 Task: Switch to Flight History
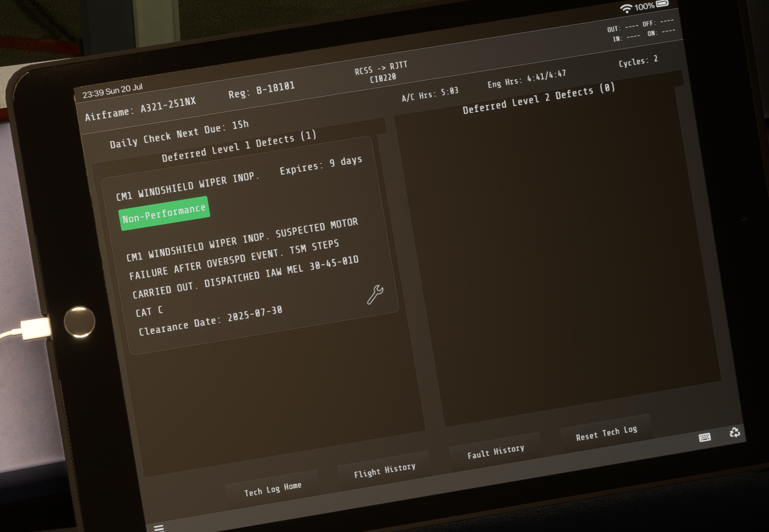[384, 471]
